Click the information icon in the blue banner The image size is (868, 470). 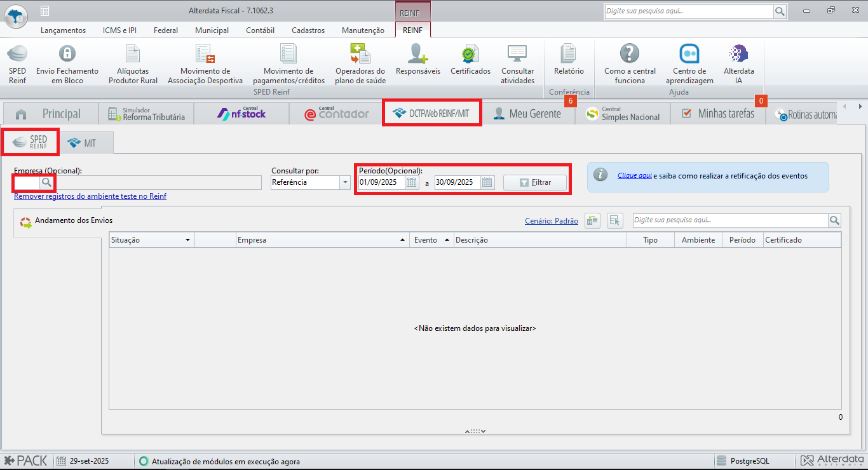click(x=600, y=176)
